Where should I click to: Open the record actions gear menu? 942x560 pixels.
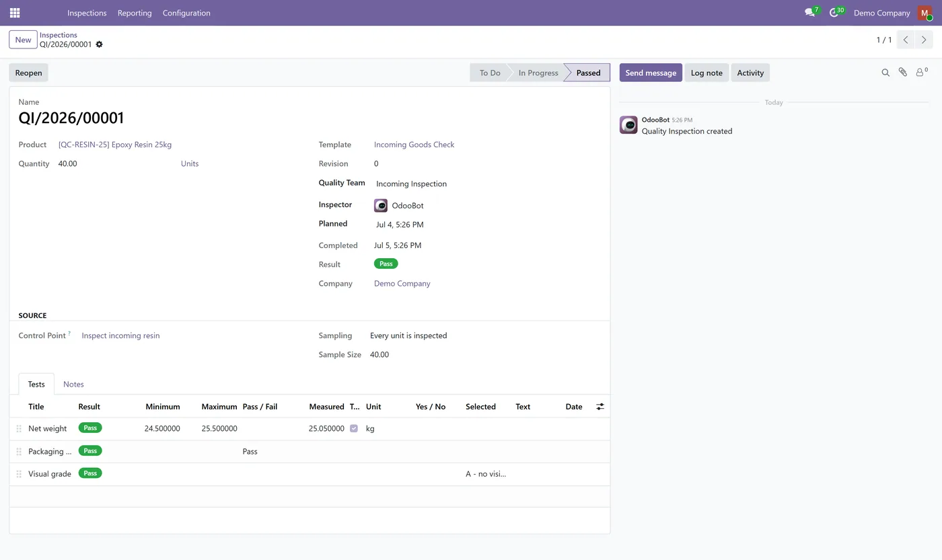(x=100, y=44)
